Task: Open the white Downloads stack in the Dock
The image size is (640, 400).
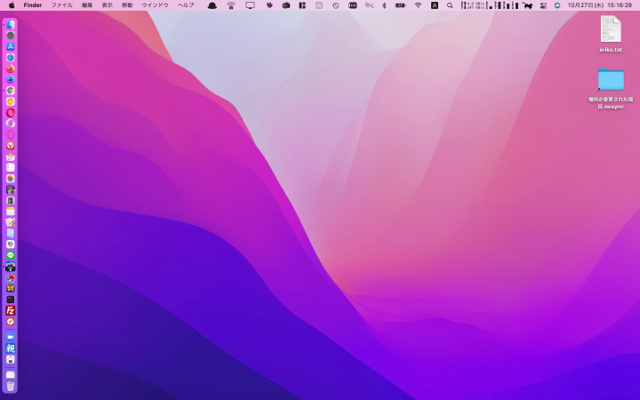Action: (x=10, y=374)
